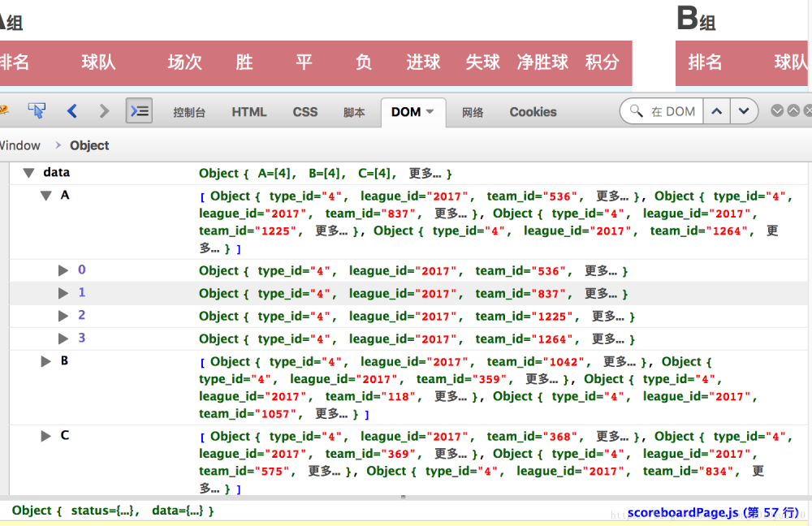Focus the 在 DOM search field
This screenshot has width=812, height=526.
point(672,111)
